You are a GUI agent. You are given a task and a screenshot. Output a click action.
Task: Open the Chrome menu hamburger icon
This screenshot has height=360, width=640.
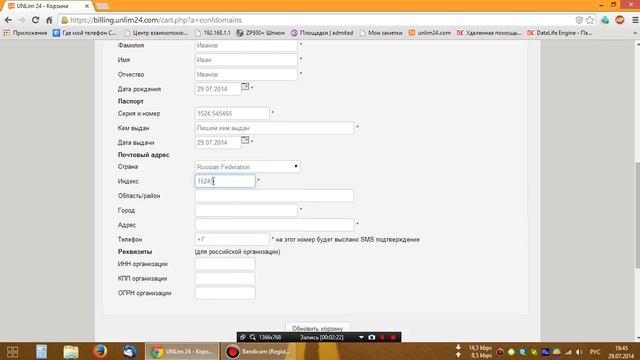coord(635,20)
